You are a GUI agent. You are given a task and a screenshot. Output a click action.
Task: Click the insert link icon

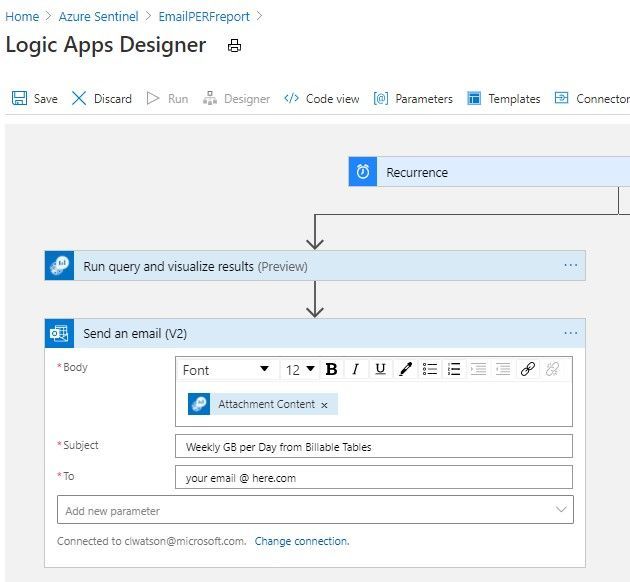528,369
